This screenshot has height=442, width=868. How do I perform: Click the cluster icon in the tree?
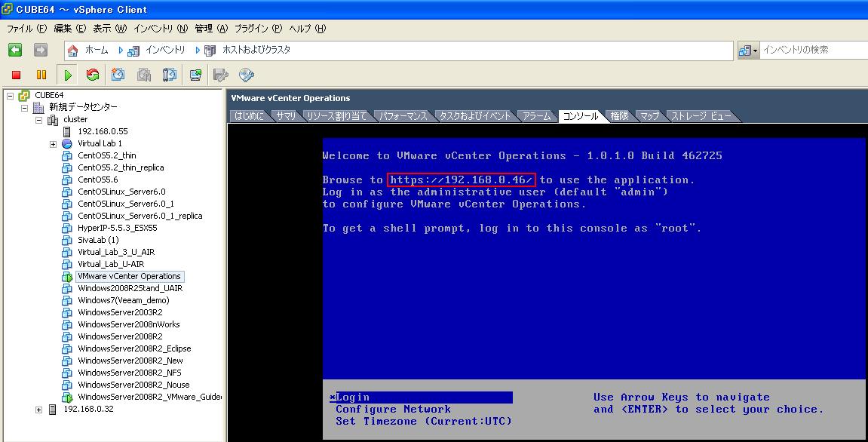(x=53, y=120)
